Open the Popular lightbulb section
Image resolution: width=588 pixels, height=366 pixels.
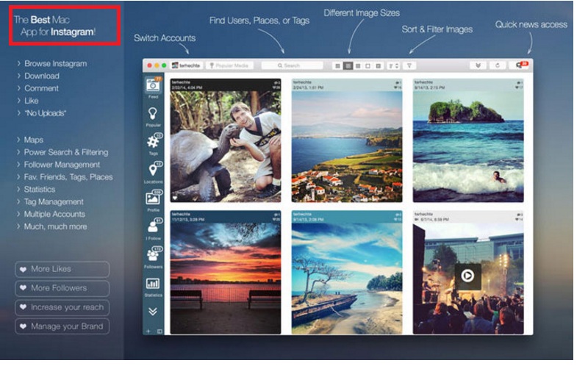click(x=153, y=116)
